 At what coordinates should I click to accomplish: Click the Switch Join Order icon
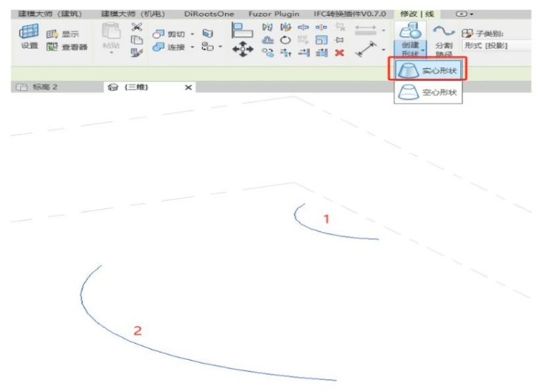[x=207, y=46]
